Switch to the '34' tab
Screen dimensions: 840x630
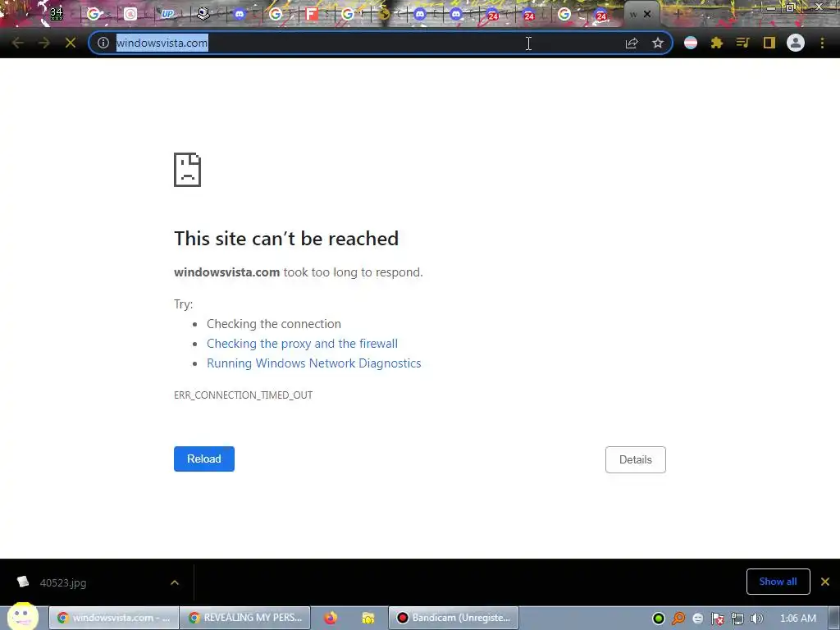point(57,14)
